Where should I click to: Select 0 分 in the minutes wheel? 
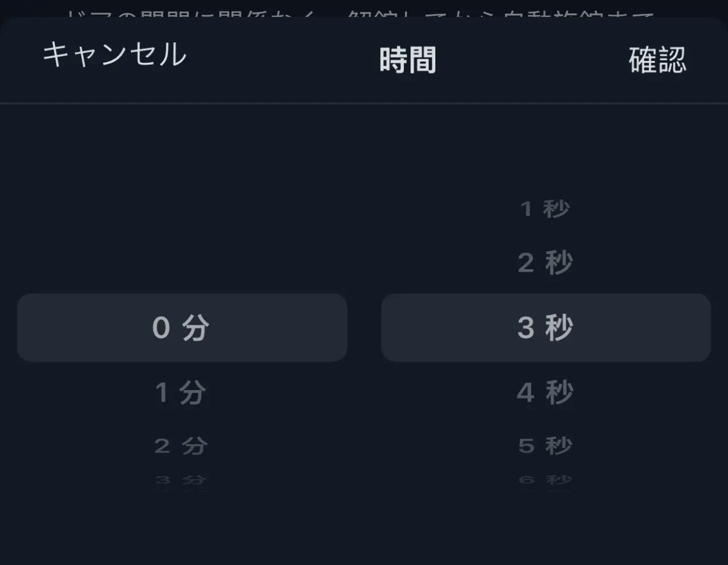pyautogui.click(x=181, y=328)
